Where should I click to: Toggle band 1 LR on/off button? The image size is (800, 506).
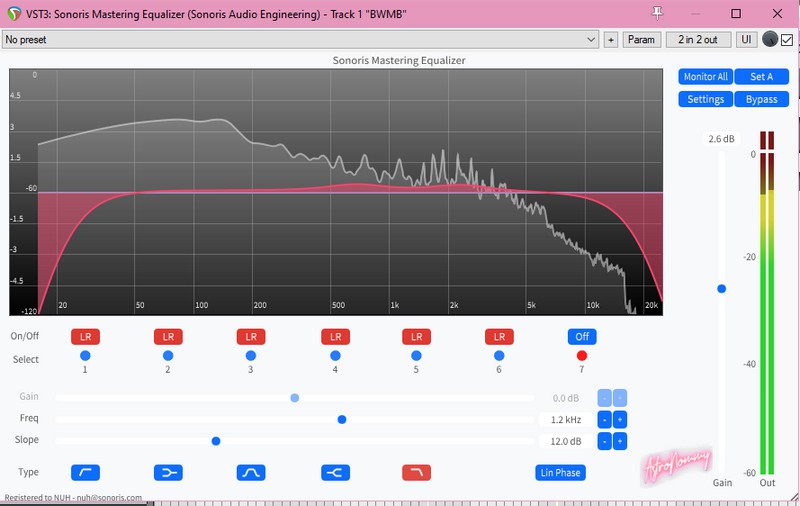(85, 337)
